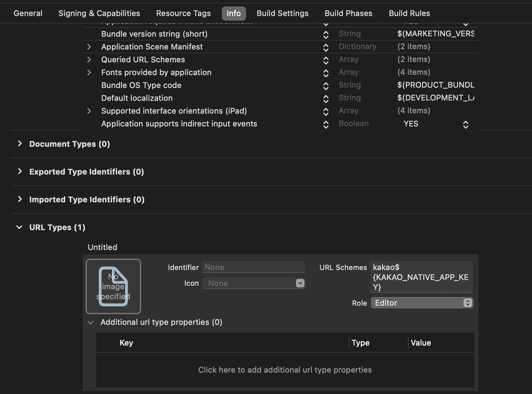Screen dimensions: 532x394
Task: Open key stepper for Application Scene Manifest
Action: [x=326, y=47]
